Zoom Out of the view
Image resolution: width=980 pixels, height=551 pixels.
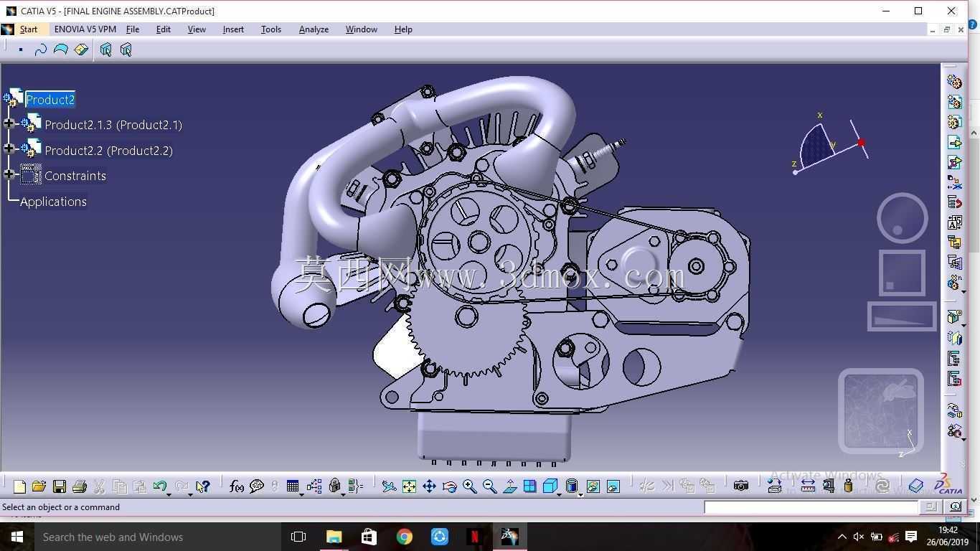[x=489, y=486]
